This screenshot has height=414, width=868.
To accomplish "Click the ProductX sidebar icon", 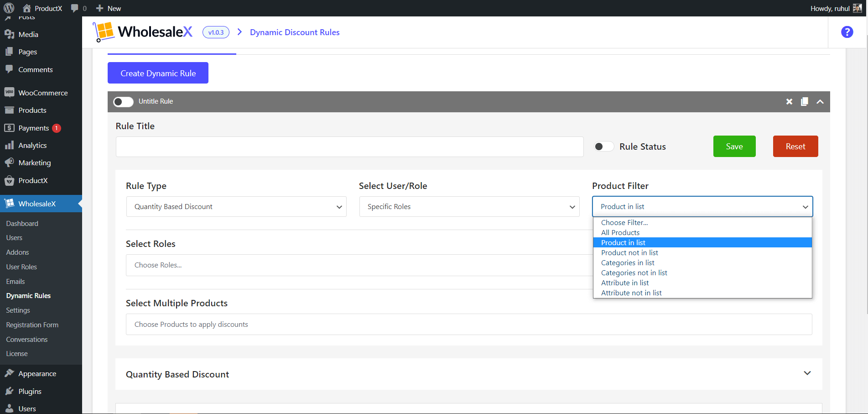I will coord(9,180).
